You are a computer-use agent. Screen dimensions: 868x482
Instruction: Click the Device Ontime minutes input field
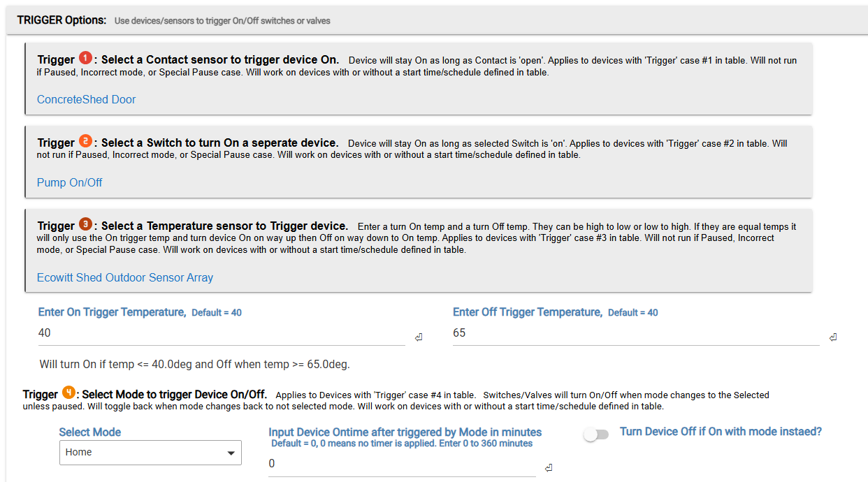coord(401,465)
